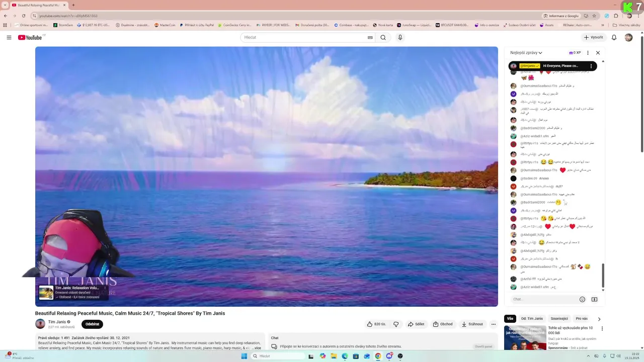Download the video via Stáhnout
The height and width of the screenshot is (362, 644).
coord(472,324)
